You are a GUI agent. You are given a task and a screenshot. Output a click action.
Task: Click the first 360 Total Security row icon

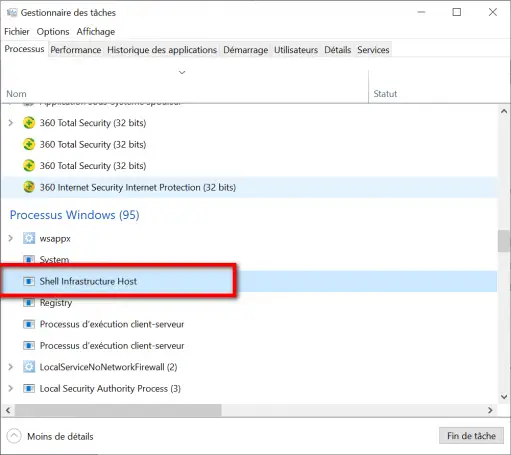click(x=29, y=123)
